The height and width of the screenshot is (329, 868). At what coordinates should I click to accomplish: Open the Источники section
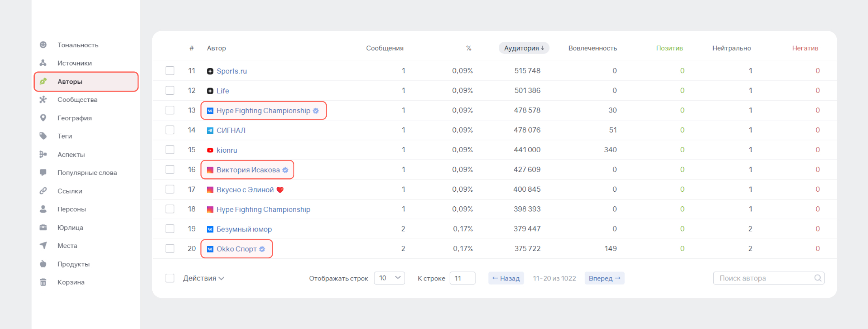pos(75,63)
